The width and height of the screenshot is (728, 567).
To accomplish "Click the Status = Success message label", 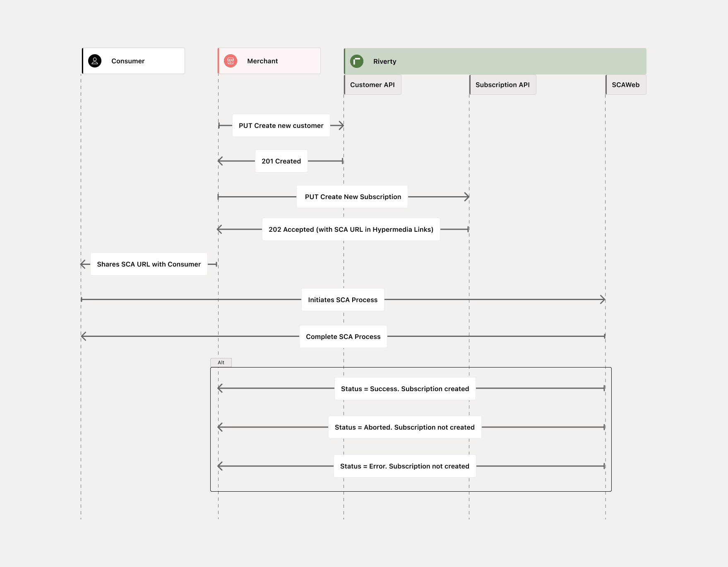I will (x=405, y=389).
